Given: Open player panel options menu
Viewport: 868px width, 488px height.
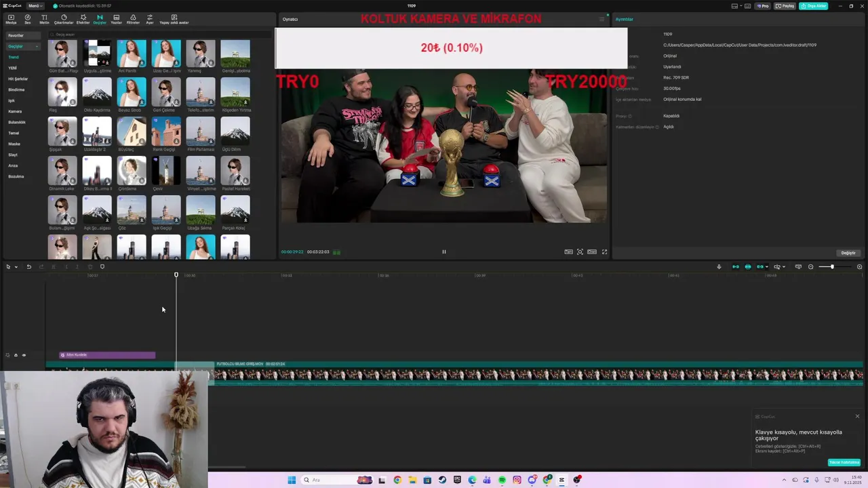Looking at the screenshot, I should coord(601,19).
